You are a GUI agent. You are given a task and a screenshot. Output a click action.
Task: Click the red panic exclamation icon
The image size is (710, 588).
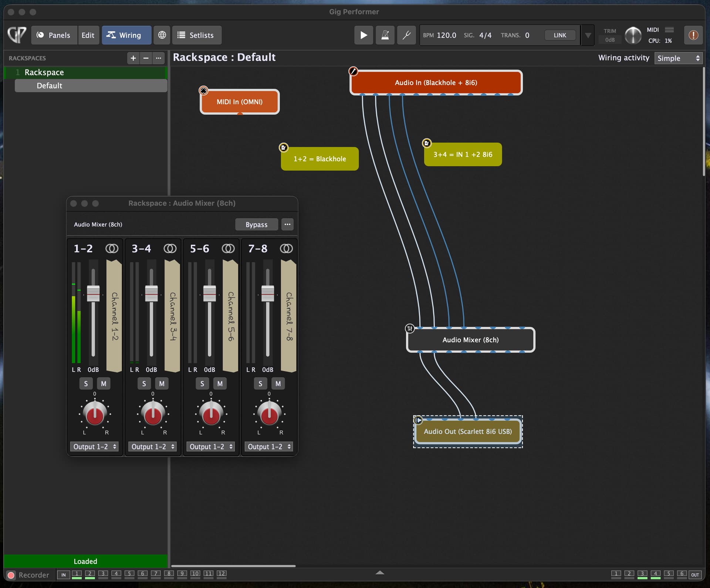693,35
